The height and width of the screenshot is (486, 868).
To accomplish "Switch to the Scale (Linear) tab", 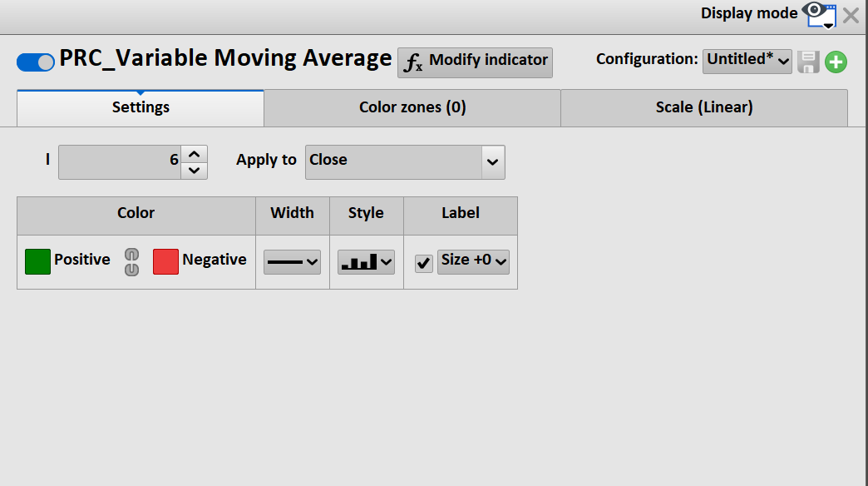I will pos(703,107).
